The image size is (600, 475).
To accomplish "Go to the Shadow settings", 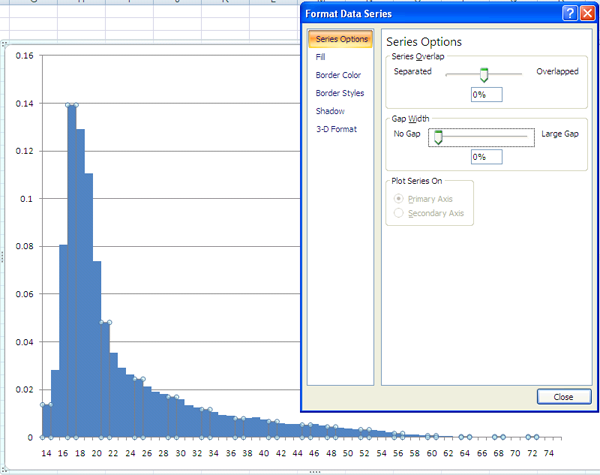I will click(329, 111).
